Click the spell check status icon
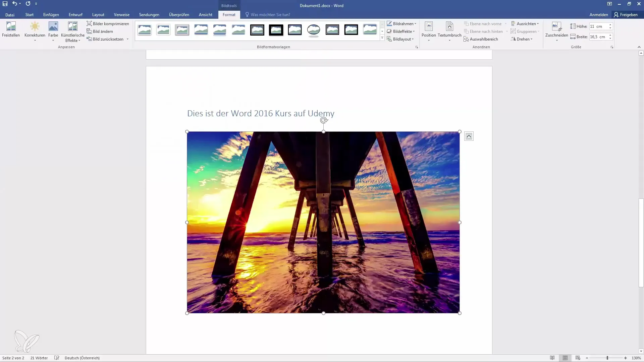This screenshot has width=644, height=362. tap(57, 358)
